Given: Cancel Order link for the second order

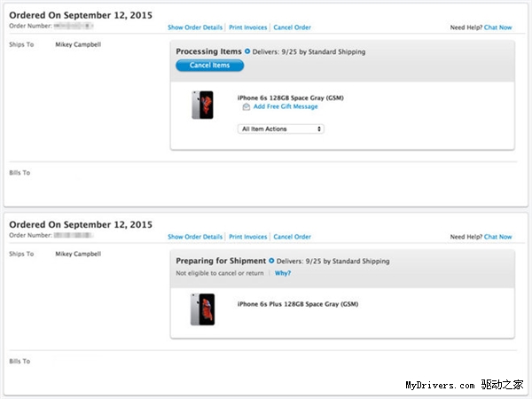Looking at the screenshot, I should pos(292,237).
